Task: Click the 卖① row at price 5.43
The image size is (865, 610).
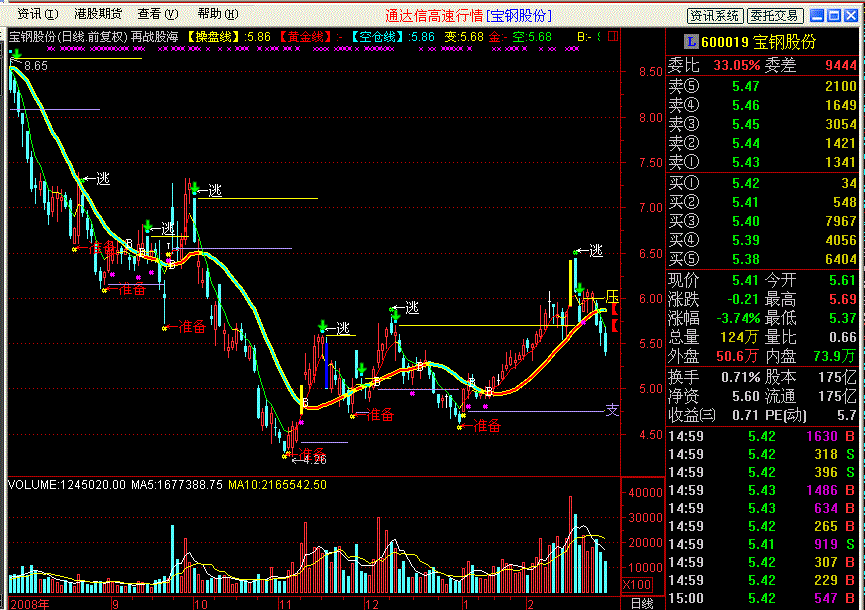Action: 762,162
